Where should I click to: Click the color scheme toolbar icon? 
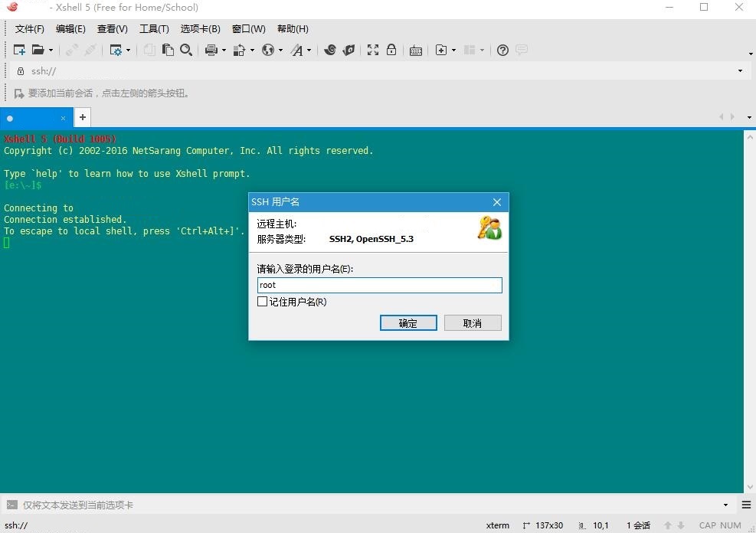tap(239, 50)
